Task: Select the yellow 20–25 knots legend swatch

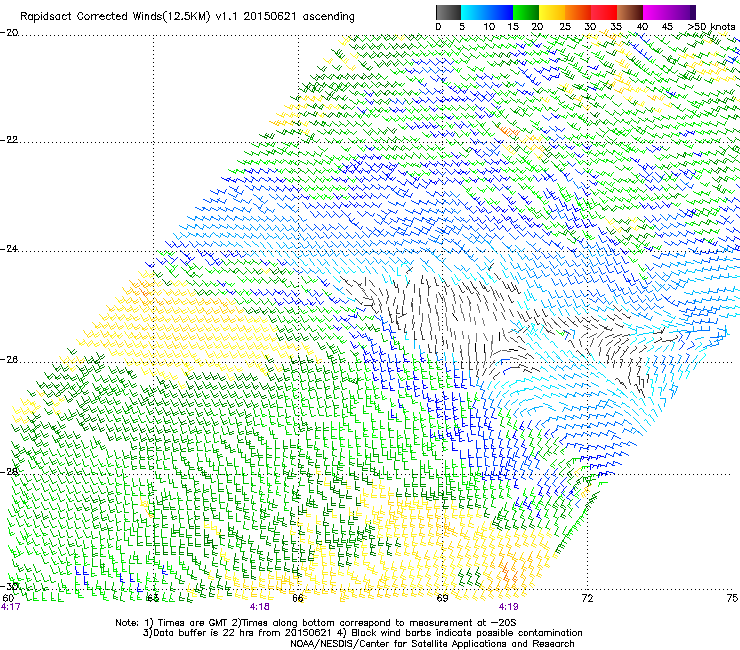Action: (x=552, y=12)
